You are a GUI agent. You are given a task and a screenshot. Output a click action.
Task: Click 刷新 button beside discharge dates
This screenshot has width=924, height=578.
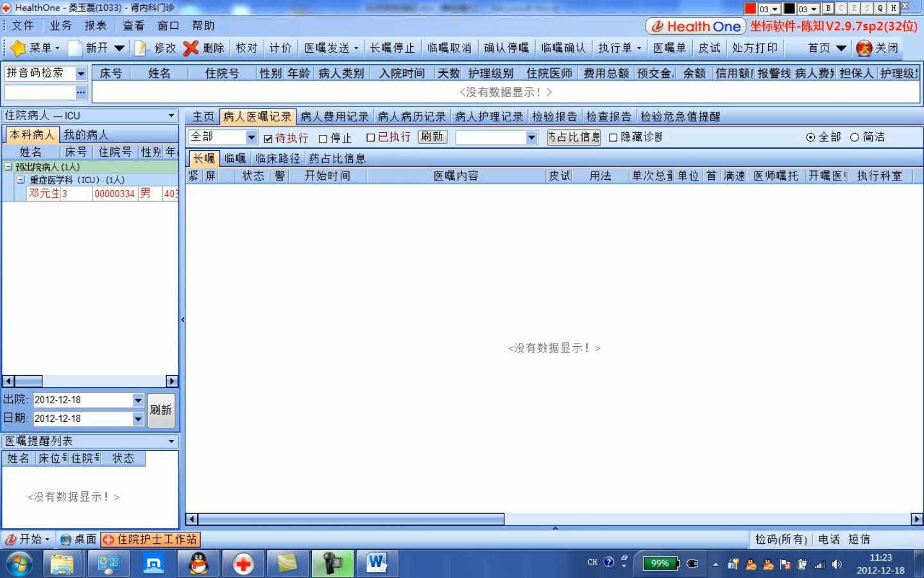point(161,410)
